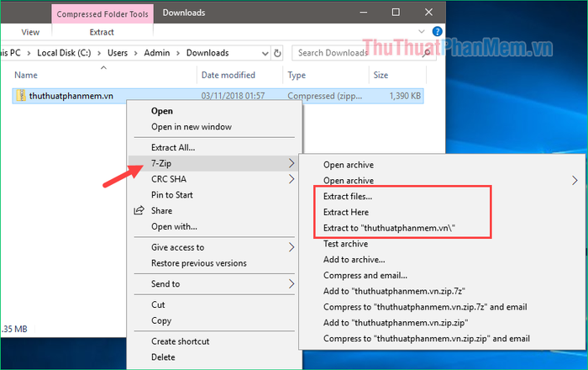Image resolution: width=588 pixels, height=370 pixels.
Task: Maximize the Downloads window
Action: click(x=396, y=13)
